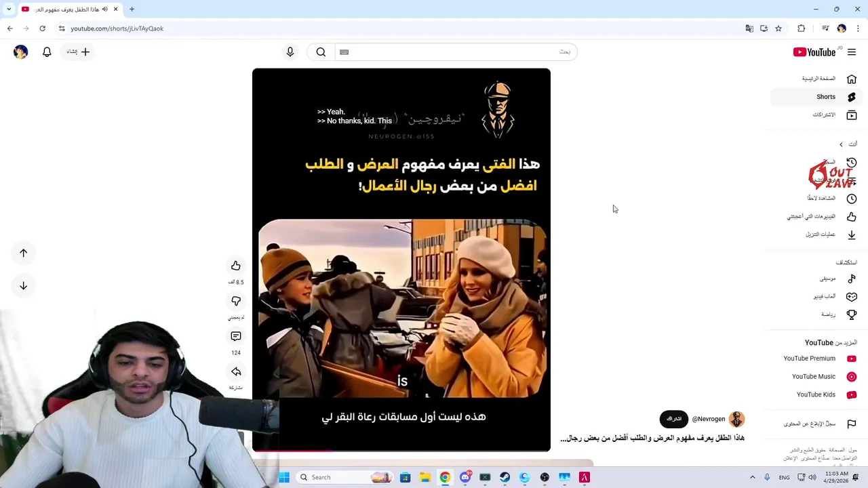
Task: Click the Windows taskbar Search box
Action: click(345, 477)
